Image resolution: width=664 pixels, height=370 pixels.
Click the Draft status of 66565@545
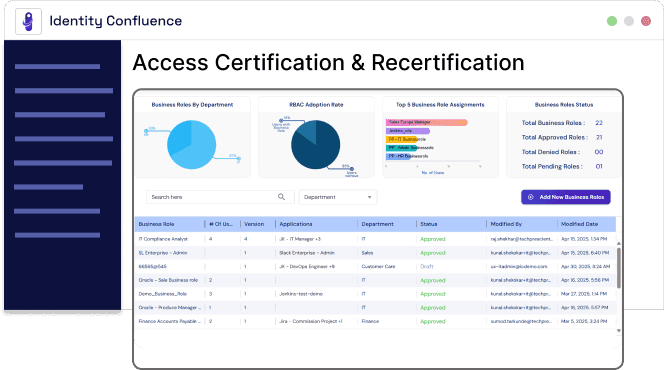(426, 267)
